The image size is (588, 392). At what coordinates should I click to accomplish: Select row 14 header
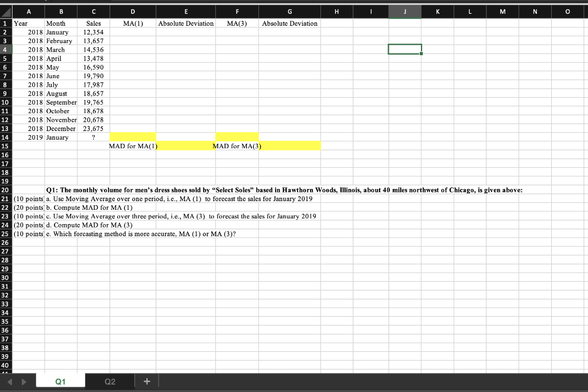point(5,137)
